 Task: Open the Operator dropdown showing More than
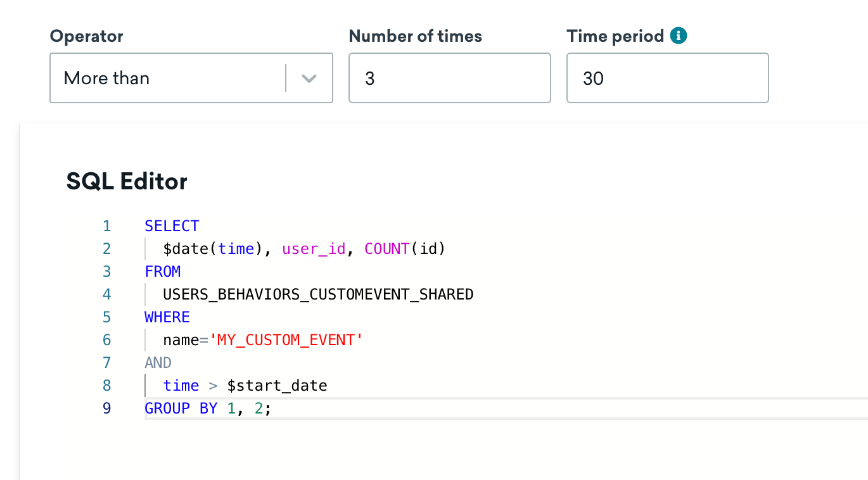[x=191, y=78]
